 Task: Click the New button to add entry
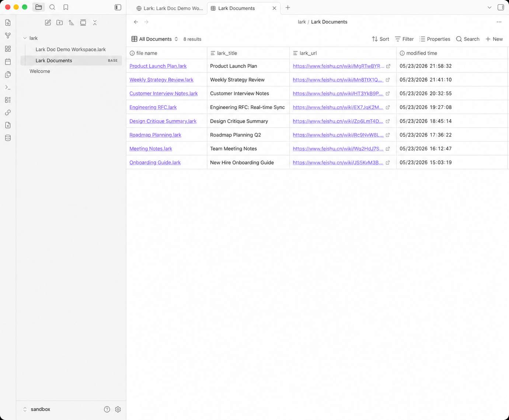point(494,39)
